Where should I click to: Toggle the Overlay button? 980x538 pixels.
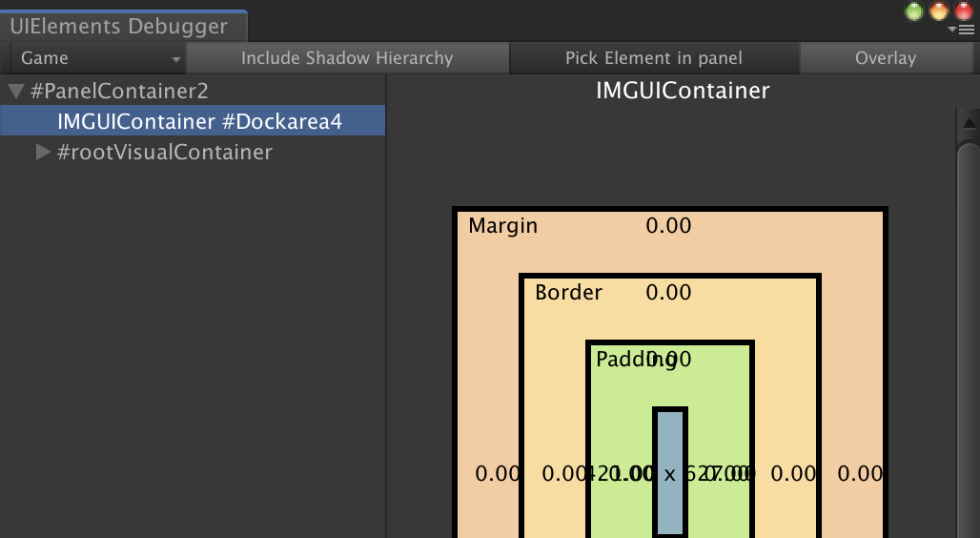[x=886, y=58]
